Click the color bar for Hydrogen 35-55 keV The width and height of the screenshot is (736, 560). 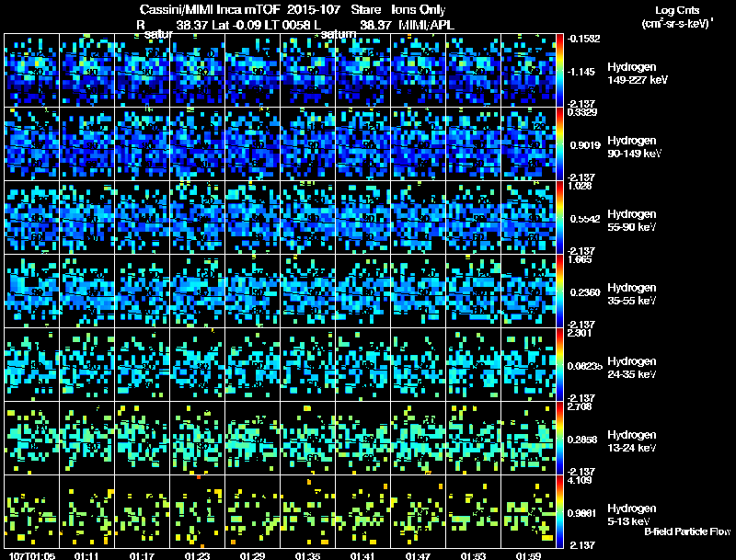click(x=559, y=291)
